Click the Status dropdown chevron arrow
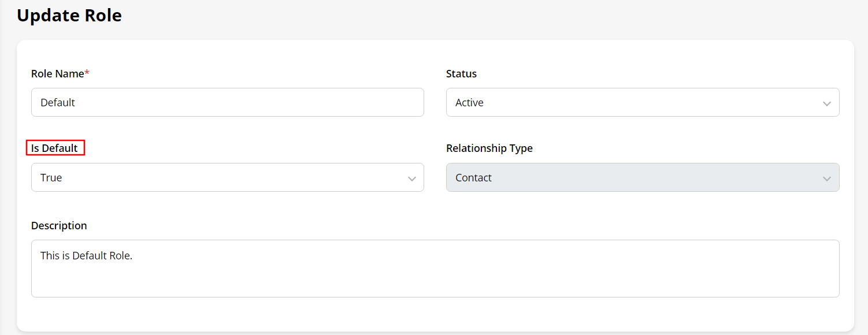The image size is (868, 335). (826, 104)
